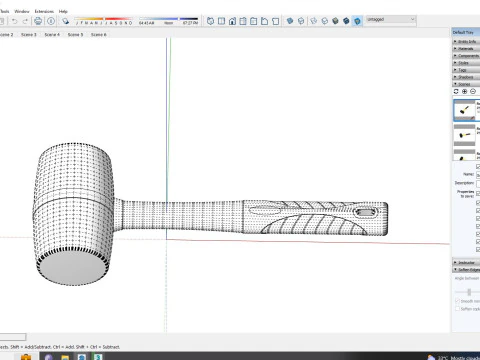This screenshot has width=480, height=360.
Task: Expand the Instructor panel
Action: click(x=466, y=263)
